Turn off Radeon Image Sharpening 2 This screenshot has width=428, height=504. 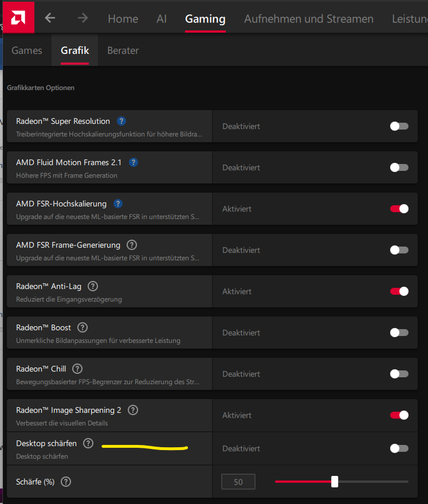coord(399,415)
